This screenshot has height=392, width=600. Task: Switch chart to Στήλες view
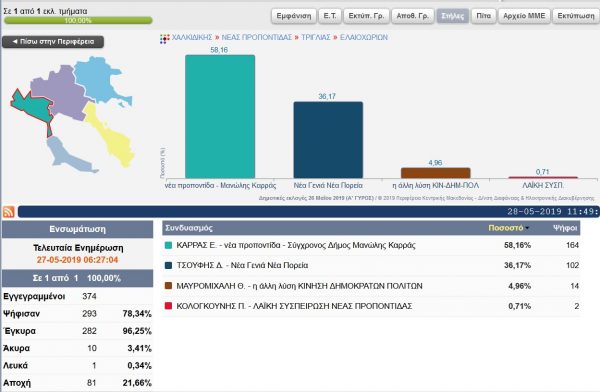pos(453,16)
